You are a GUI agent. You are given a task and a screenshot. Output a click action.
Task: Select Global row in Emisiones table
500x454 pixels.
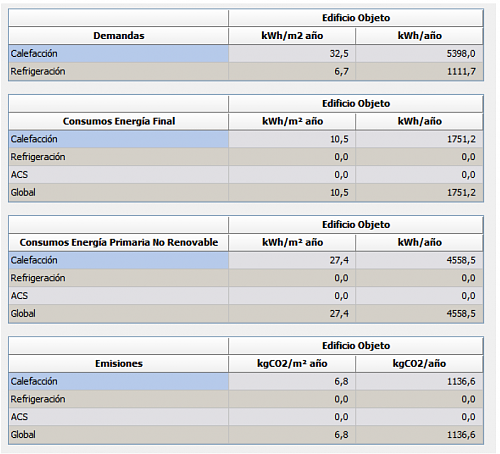(x=246, y=435)
